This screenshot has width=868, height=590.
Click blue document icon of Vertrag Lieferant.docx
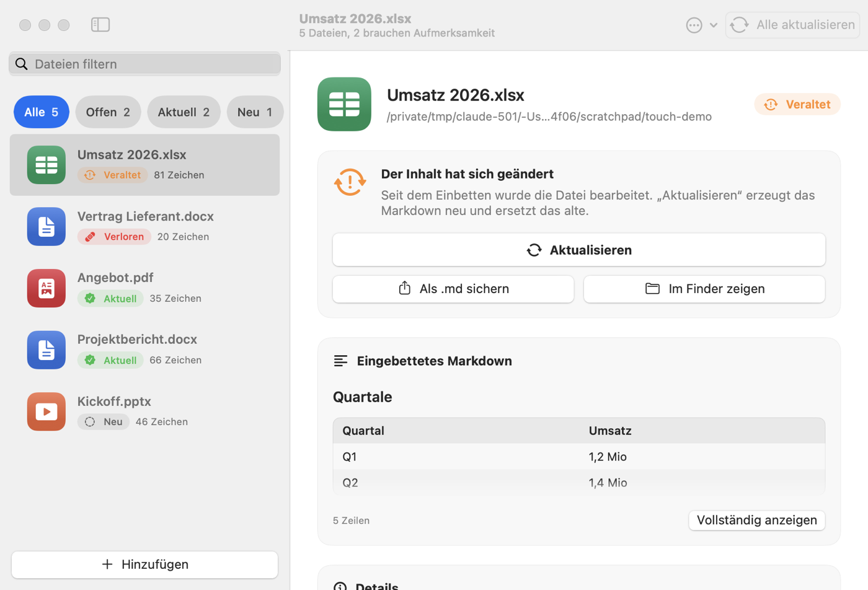point(46,227)
